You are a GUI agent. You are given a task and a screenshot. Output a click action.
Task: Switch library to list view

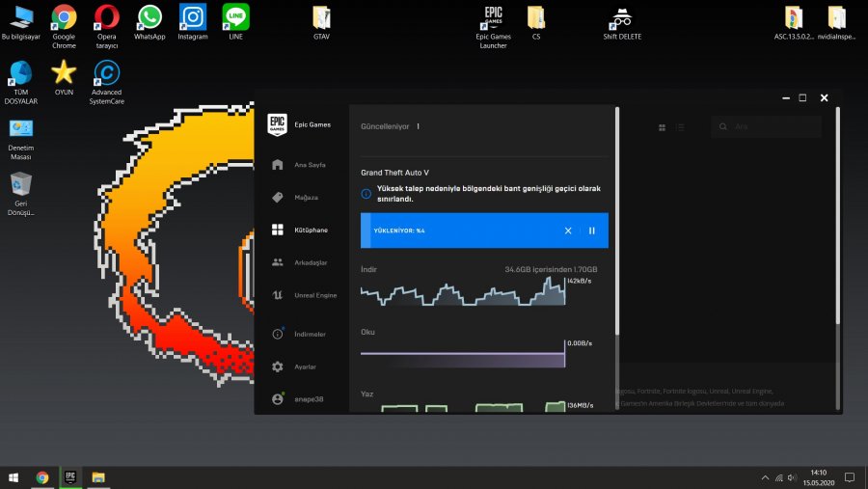pos(681,127)
